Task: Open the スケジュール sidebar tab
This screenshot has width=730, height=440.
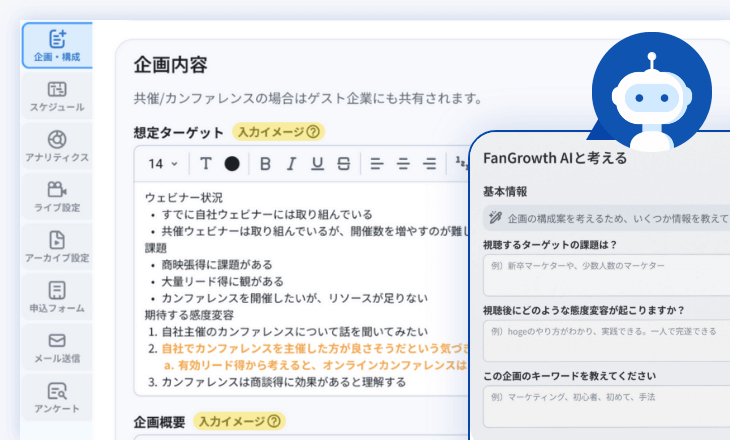Action: (57, 96)
